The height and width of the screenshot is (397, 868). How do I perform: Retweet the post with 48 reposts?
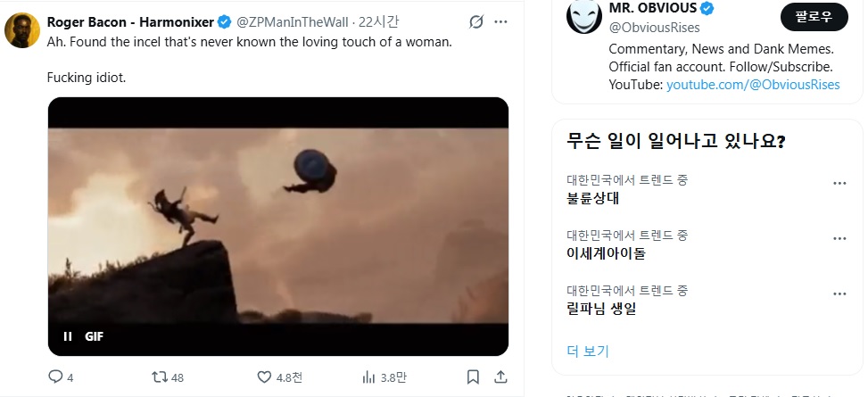(x=160, y=377)
